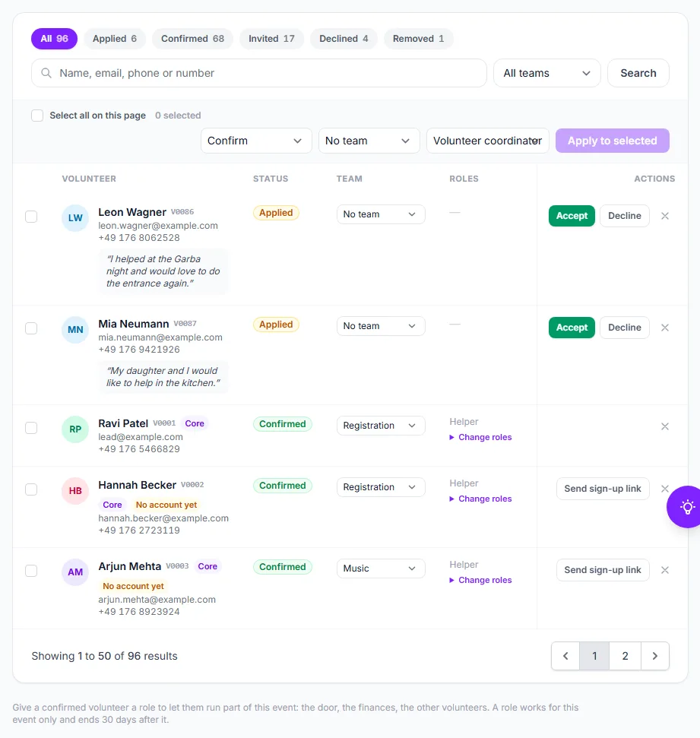Decline Mia Neumann's application
Viewport: 700px width, 738px height.
coord(625,328)
